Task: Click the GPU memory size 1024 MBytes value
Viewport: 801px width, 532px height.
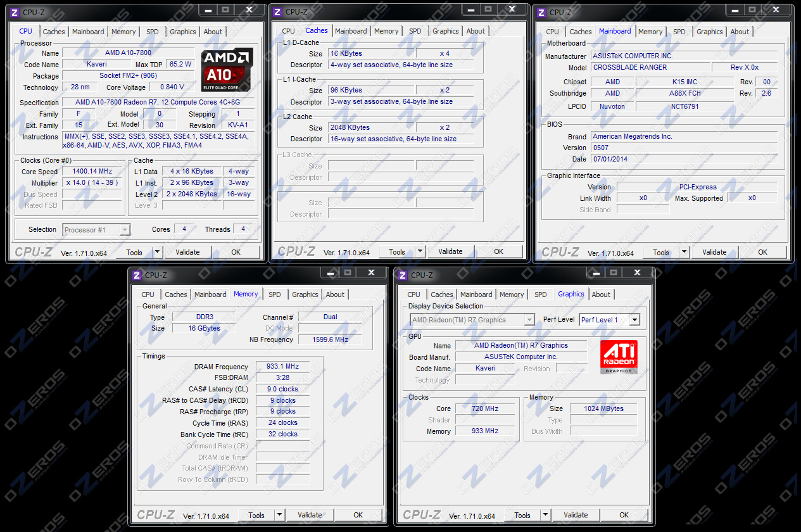Action: click(x=603, y=408)
